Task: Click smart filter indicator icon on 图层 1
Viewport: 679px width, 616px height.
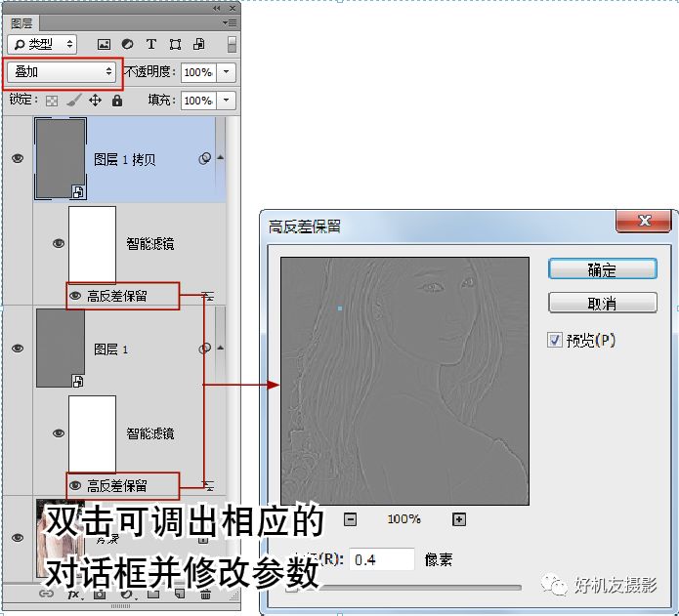Action: pyautogui.click(x=204, y=349)
